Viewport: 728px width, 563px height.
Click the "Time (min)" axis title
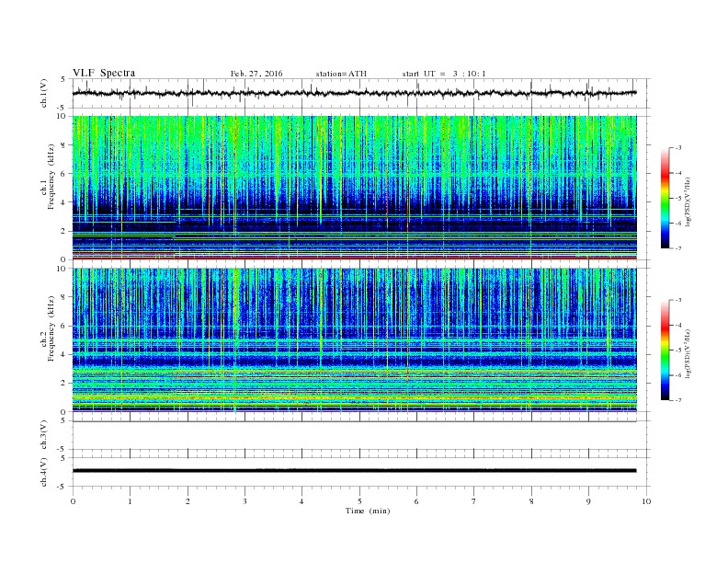pyautogui.click(x=368, y=511)
